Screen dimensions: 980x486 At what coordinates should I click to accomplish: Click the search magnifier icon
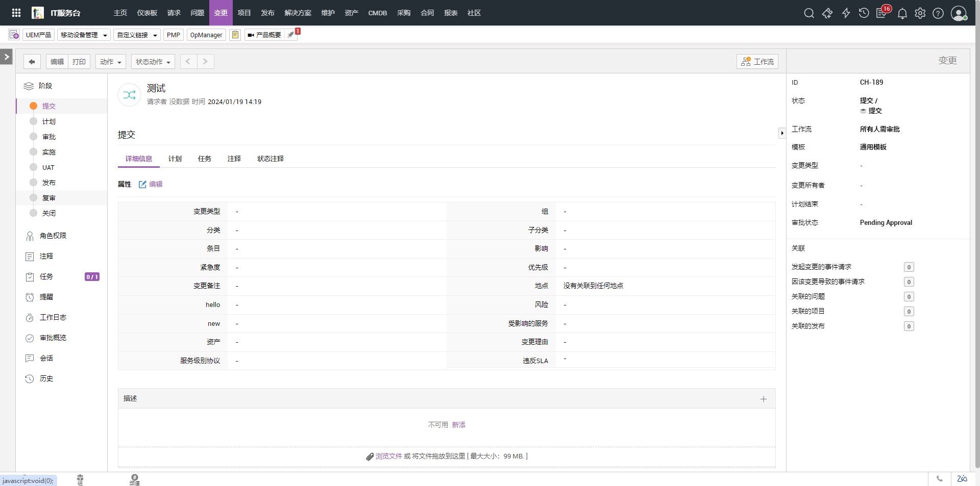808,13
